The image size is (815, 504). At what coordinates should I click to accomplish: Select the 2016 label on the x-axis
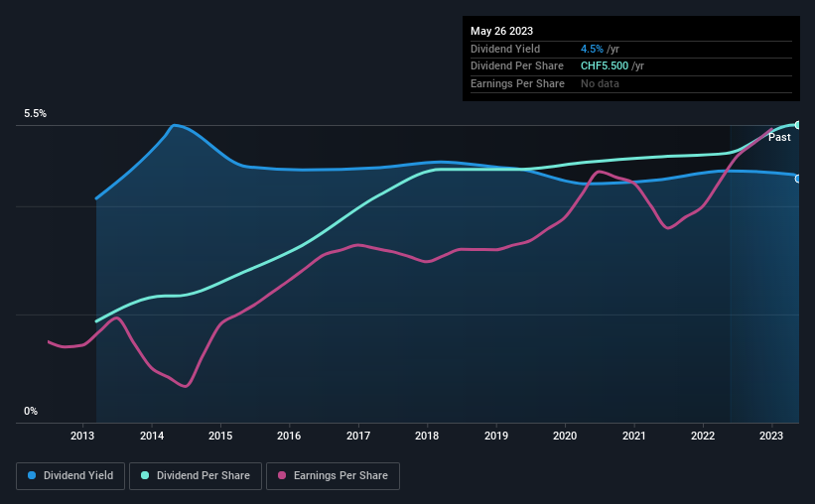click(289, 436)
